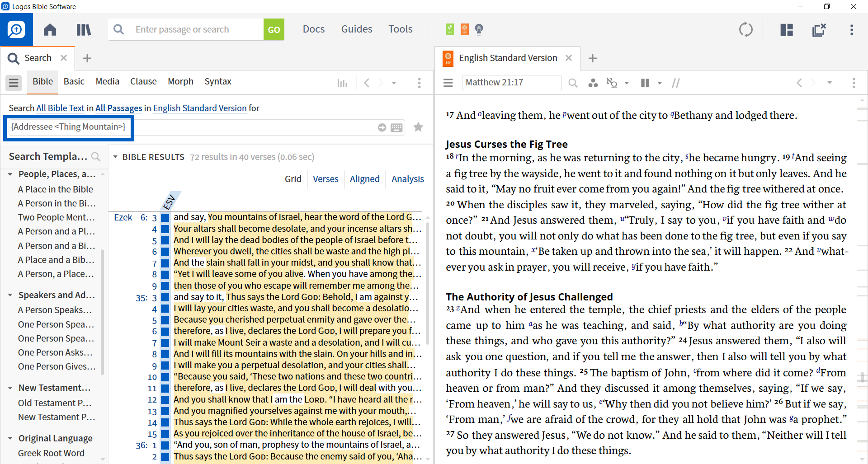Open the application kebab menu
This screenshot has height=464, width=868.
point(852,30)
